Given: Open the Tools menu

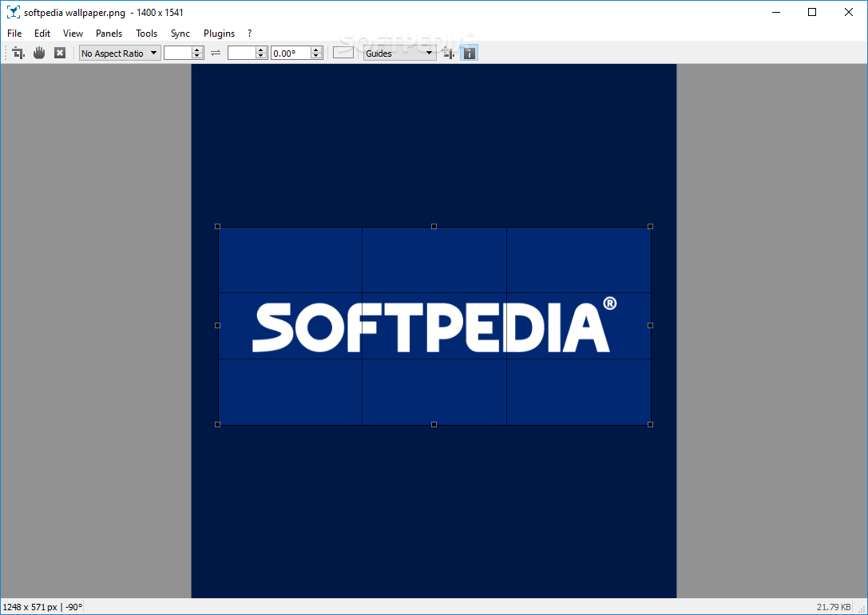Looking at the screenshot, I should tap(147, 34).
